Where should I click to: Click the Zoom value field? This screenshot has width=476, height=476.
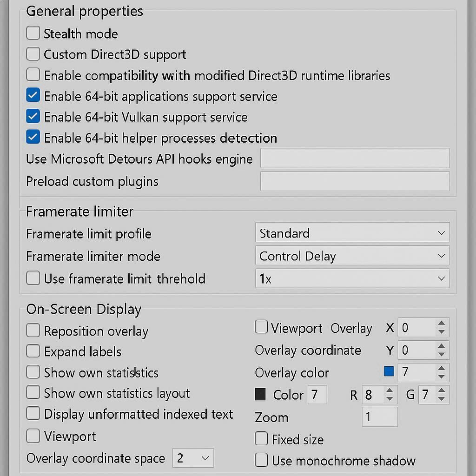379,417
